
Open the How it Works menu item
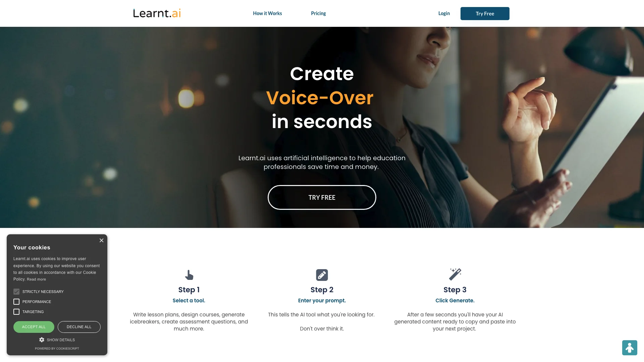[x=267, y=13]
